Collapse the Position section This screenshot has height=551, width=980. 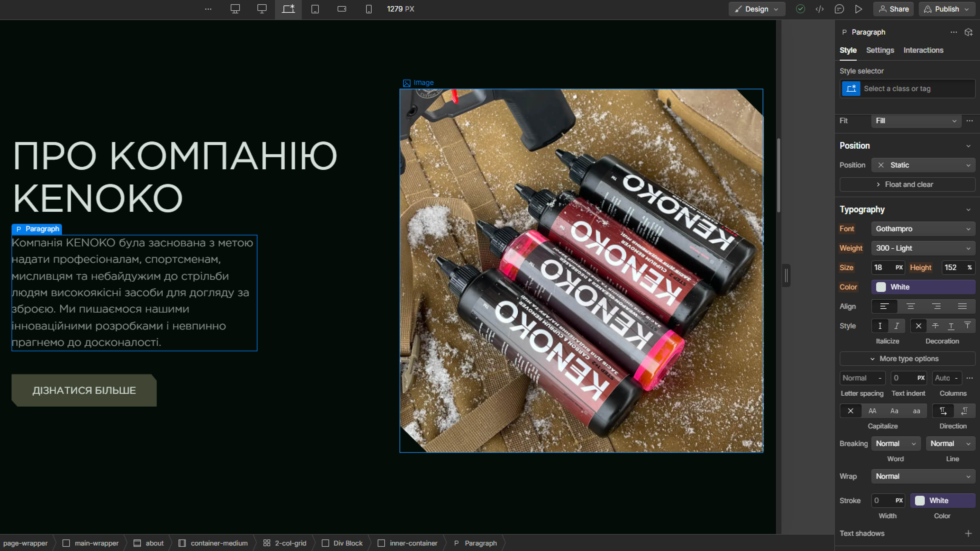point(968,146)
